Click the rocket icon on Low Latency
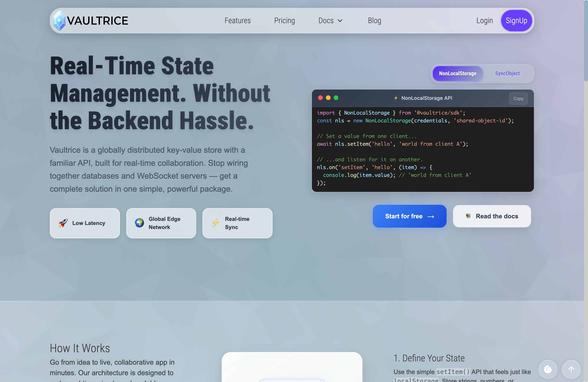 (x=63, y=223)
